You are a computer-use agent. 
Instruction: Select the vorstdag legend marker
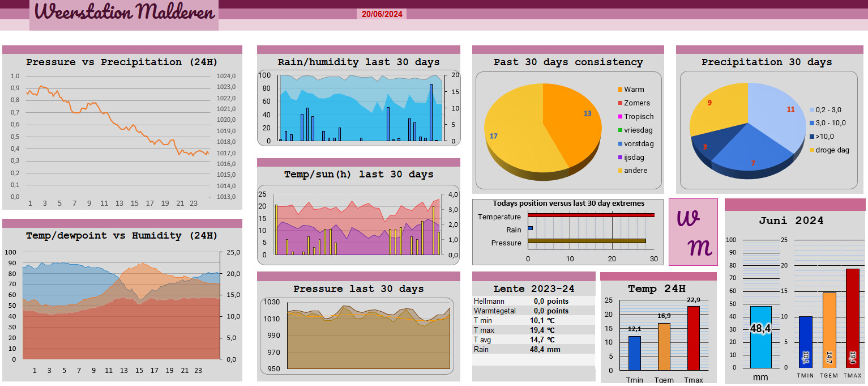620,144
